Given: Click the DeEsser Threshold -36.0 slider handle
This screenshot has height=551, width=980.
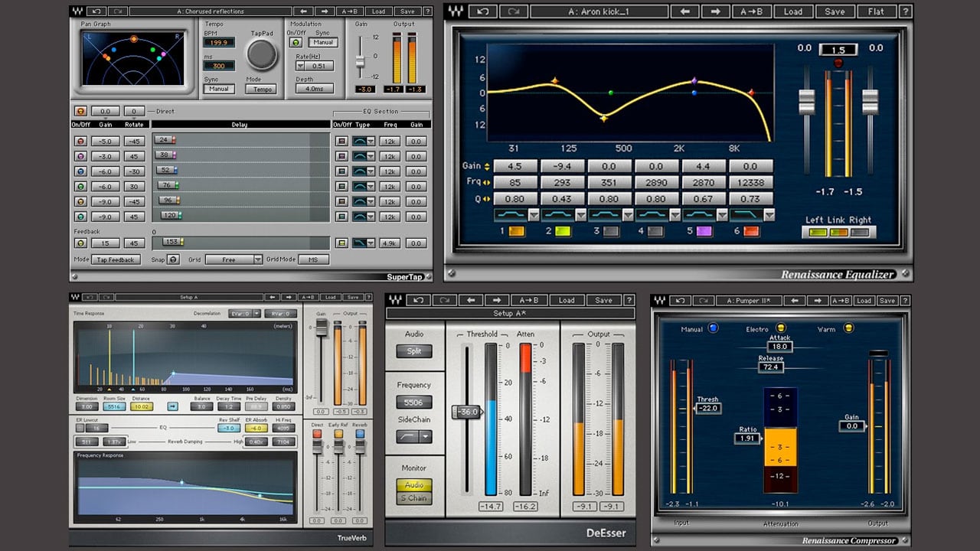Looking at the screenshot, I should (x=465, y=412).
